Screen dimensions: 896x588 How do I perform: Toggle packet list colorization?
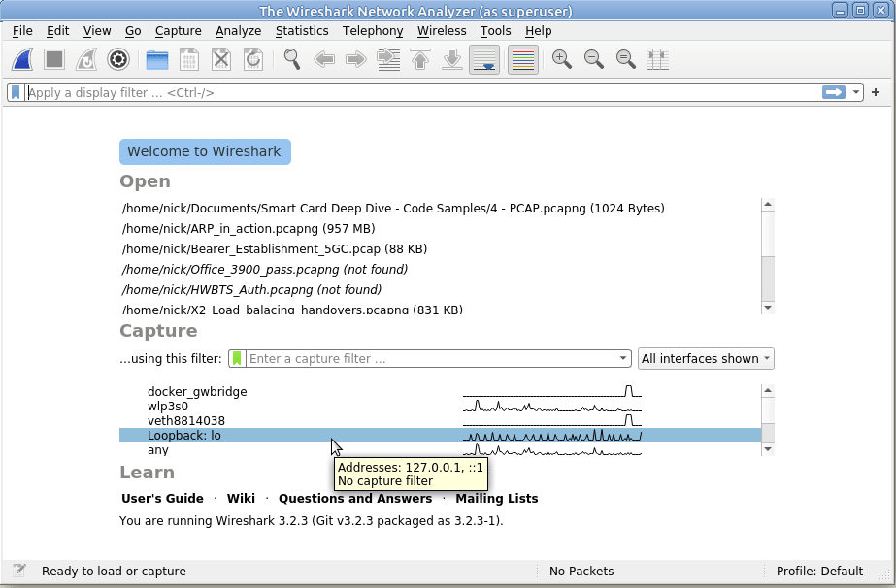(523, 59)
